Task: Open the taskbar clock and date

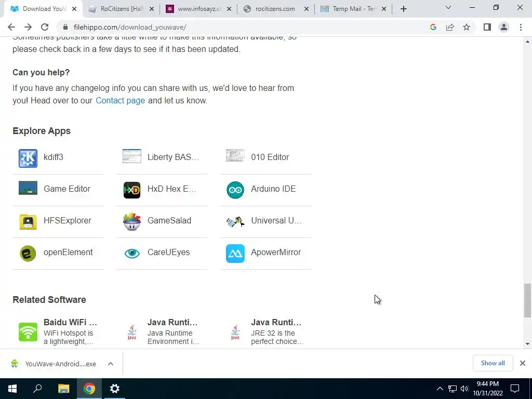Action: point(488,389)
